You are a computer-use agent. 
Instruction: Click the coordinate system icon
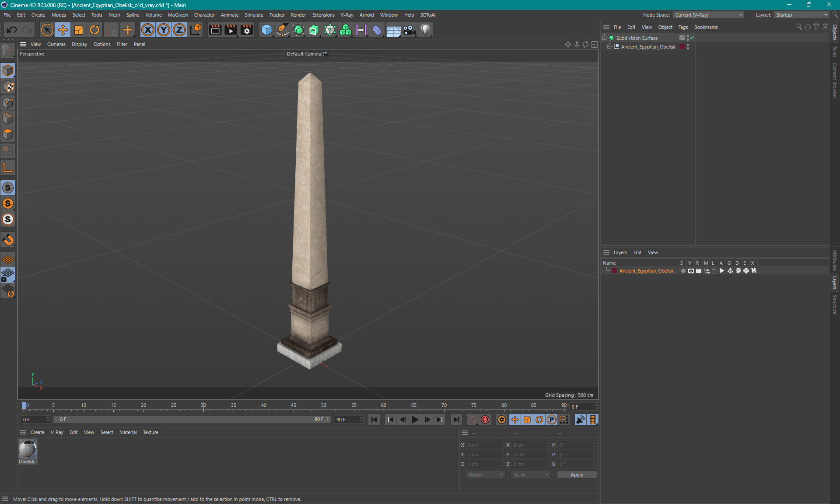tap(196, 30)
